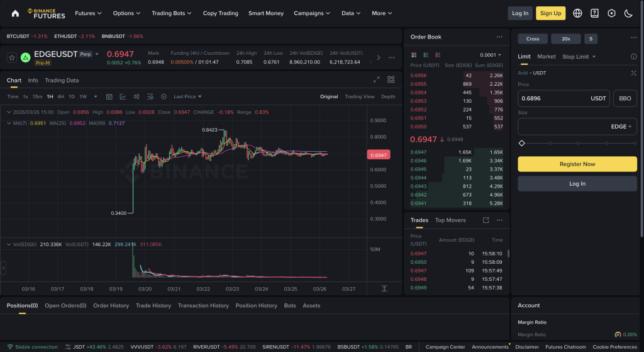Image resolution: width=644 pixels, height=352 pixels.
Task: Open the language globe icon
Action: 577,13
